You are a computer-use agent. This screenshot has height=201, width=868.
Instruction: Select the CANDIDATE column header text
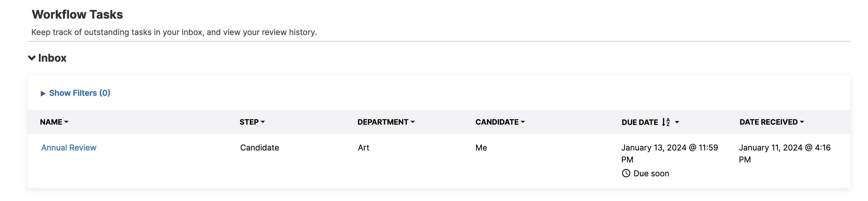point(497,122)
